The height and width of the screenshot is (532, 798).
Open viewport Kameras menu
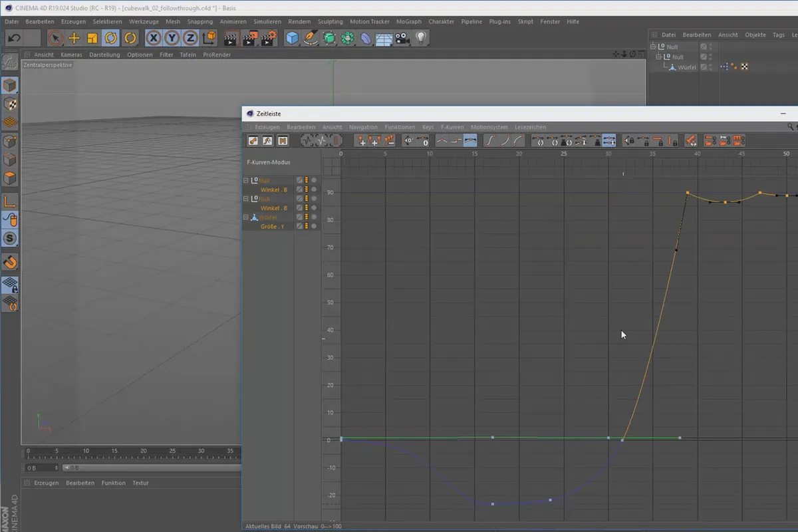[x=71, y=55]
